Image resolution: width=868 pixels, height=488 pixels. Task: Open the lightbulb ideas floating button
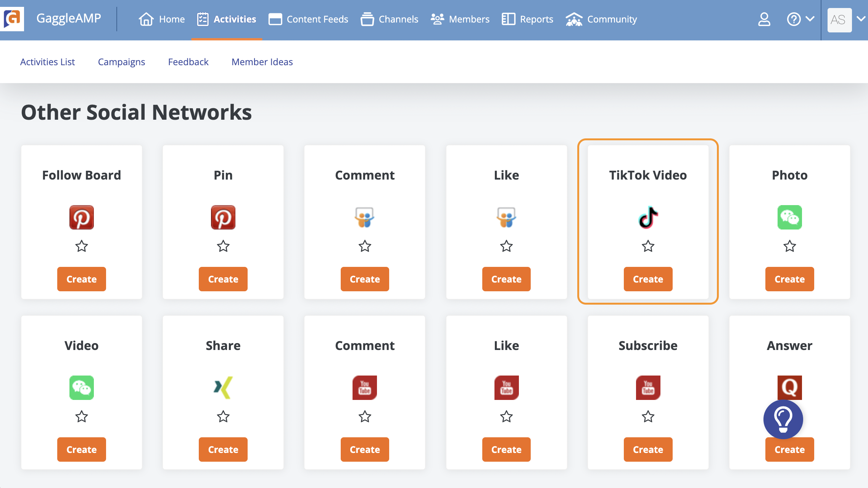[x=783, y=419]
